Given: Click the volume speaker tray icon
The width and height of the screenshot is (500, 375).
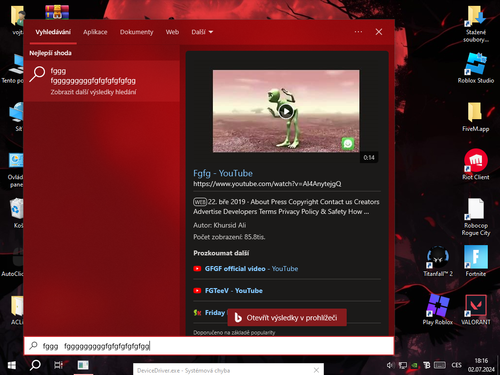Looking at the screenshot, I should point(390,365).
